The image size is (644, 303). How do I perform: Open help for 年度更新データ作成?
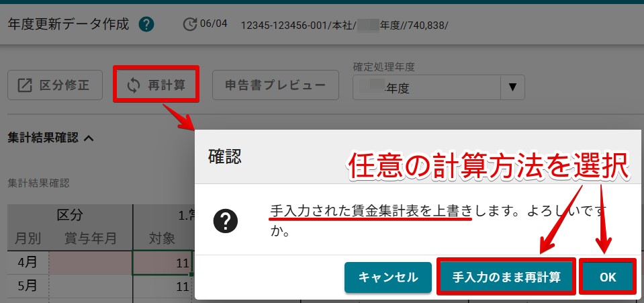pyautogui.click(x=146, y=25)
